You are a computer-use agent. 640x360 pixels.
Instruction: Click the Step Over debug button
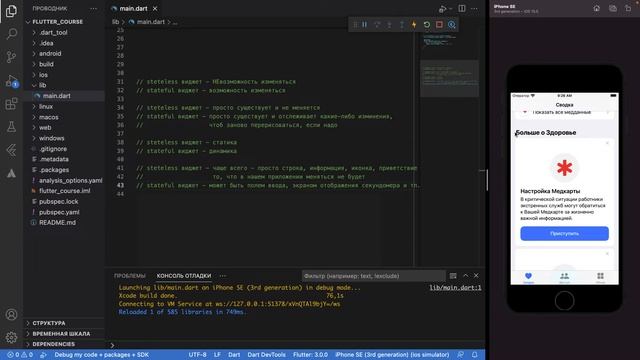(x=377, y=24)
